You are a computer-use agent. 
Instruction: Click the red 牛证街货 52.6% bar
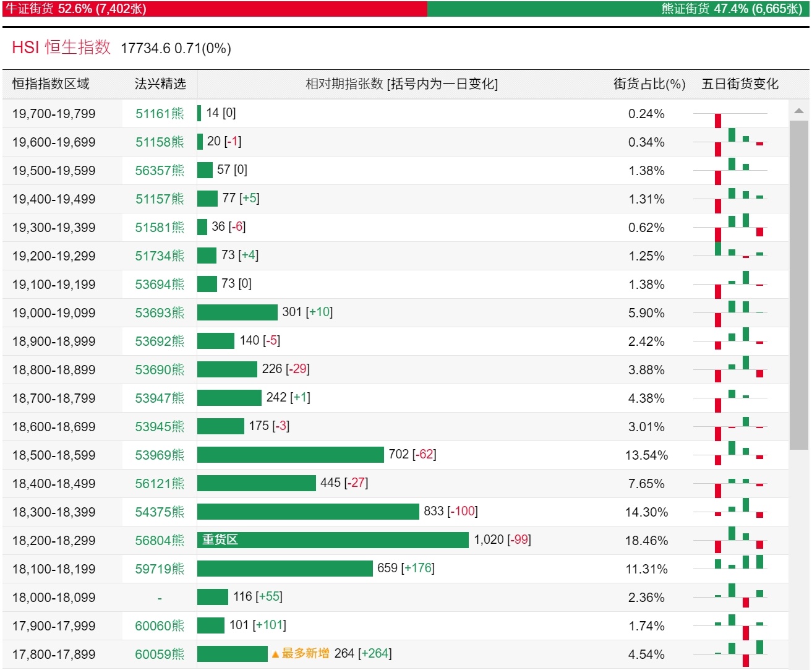pyautogui.click(x=214, y=9)
